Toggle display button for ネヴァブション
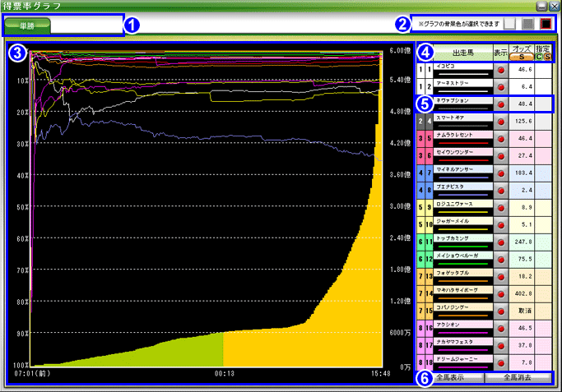Viewport: 562px width, 392px height. click(x=501, y=104)
